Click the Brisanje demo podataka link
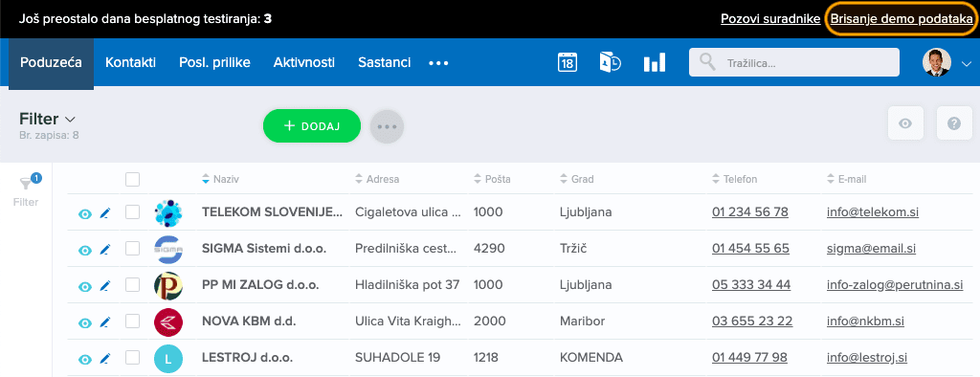 902,19
